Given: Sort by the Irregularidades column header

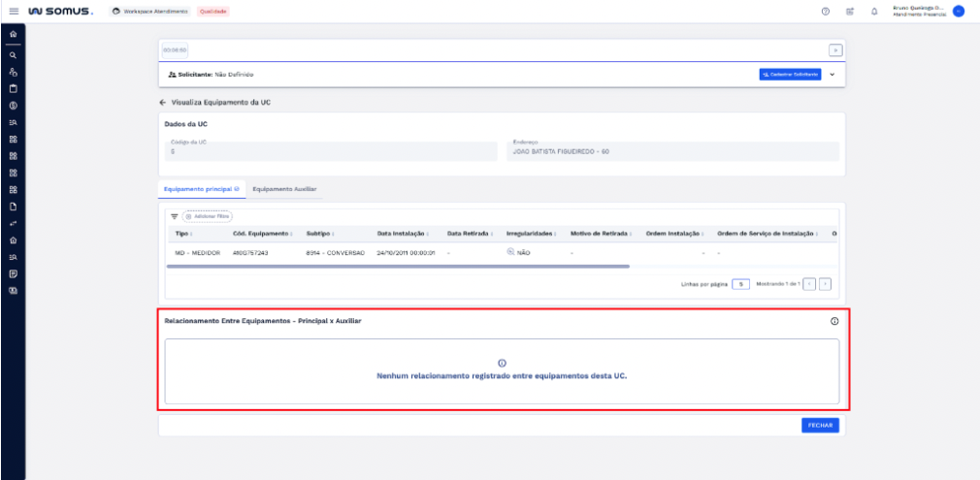Looking at the screenshot, I should [x=532, y=234].
